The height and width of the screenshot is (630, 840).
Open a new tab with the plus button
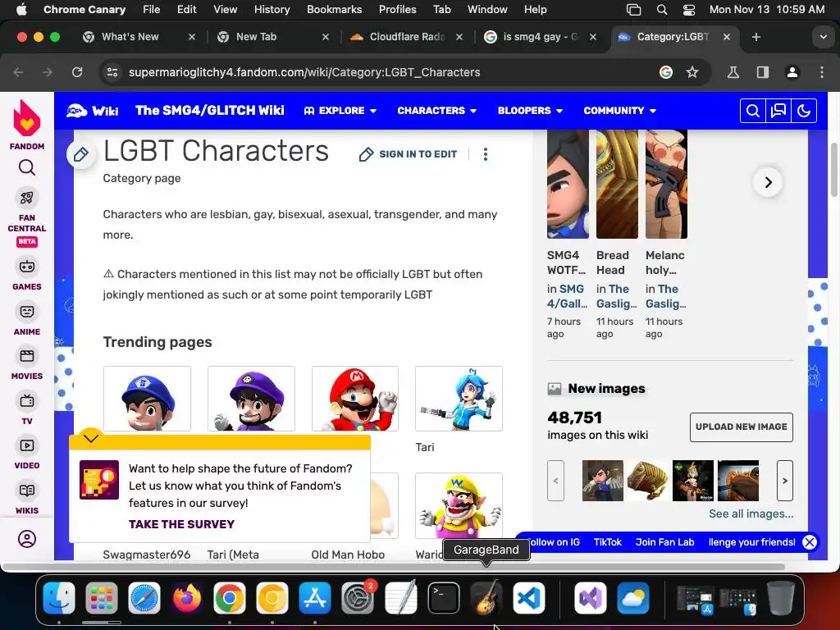[756, 37]
